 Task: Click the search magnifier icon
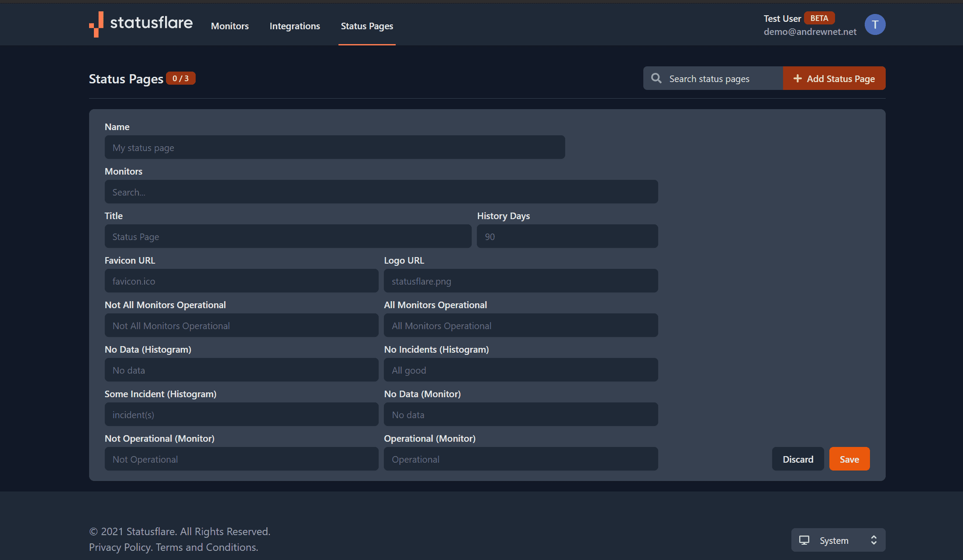tap(656, 79)
